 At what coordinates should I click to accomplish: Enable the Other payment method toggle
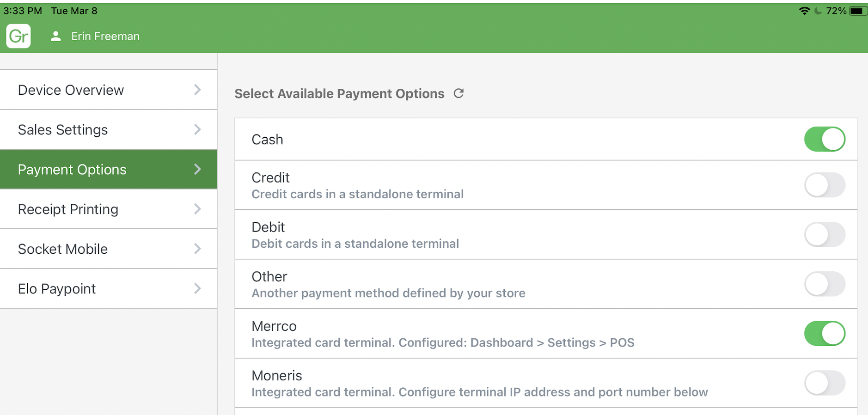click(x=825, y=284)
